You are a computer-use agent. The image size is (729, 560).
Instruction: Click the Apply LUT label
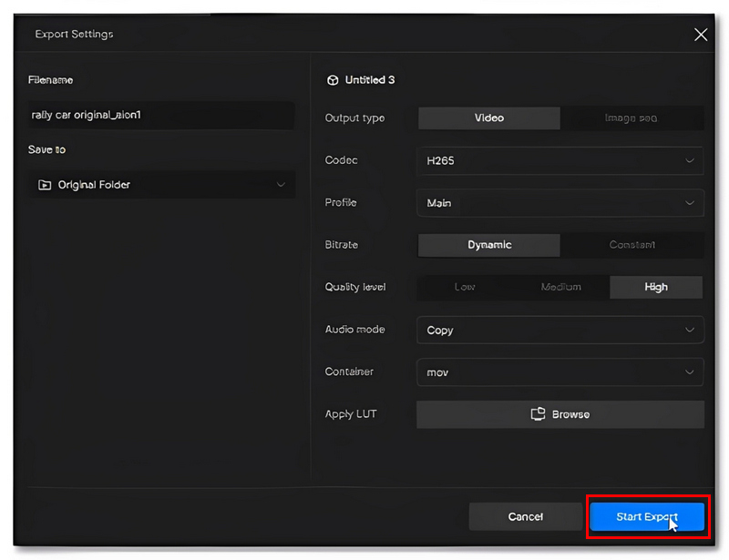351,414
